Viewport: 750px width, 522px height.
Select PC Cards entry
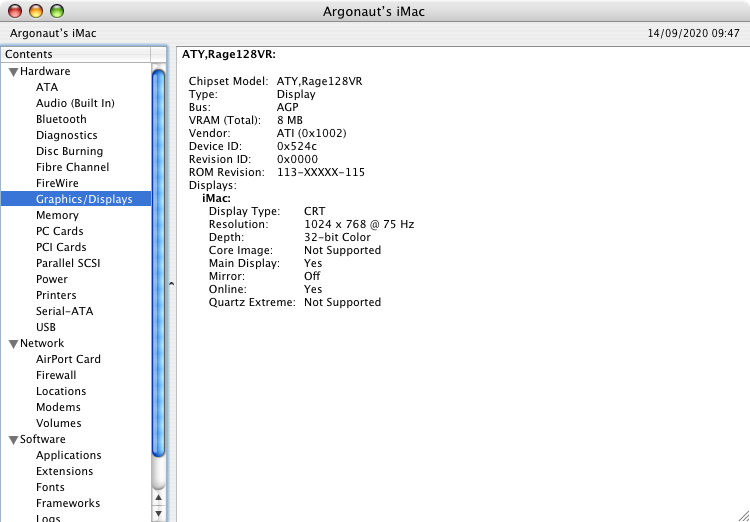click(59, 231)
